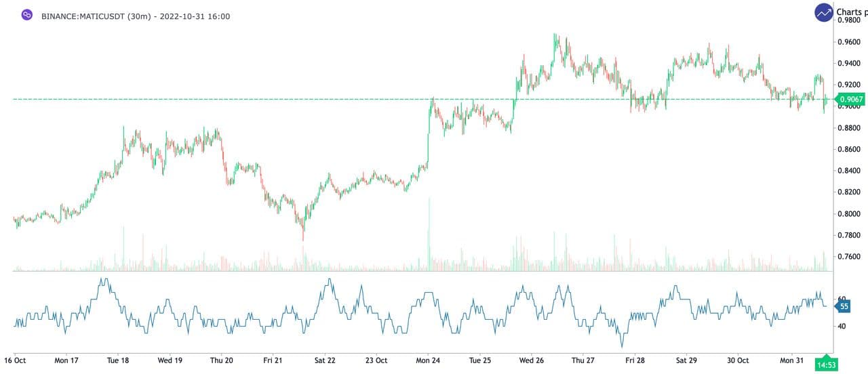Click the BINANCE:MATICUSDT (30m) chart title
The height and width of the screenshot is (374, 868).
coord(136,16)
